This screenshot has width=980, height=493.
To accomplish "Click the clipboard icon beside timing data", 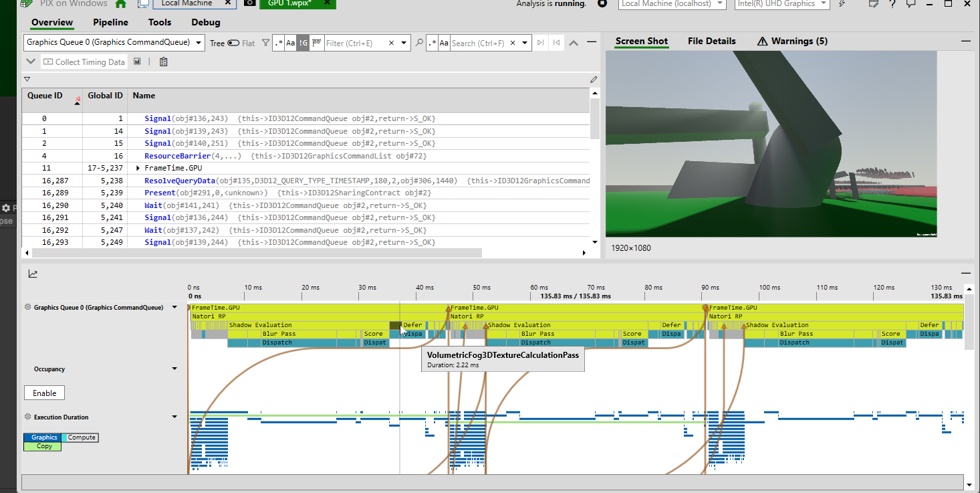I will point(163,62).
